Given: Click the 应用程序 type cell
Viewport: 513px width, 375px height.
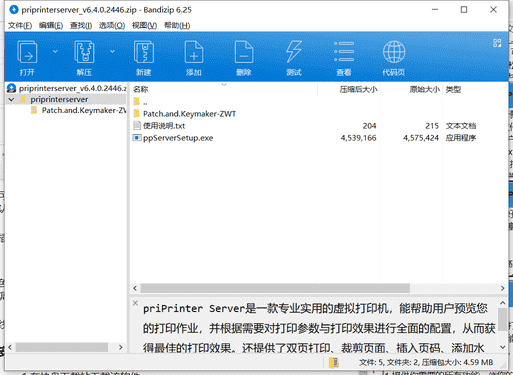Looking at the screenshot, I should click(x=461, y=138).
